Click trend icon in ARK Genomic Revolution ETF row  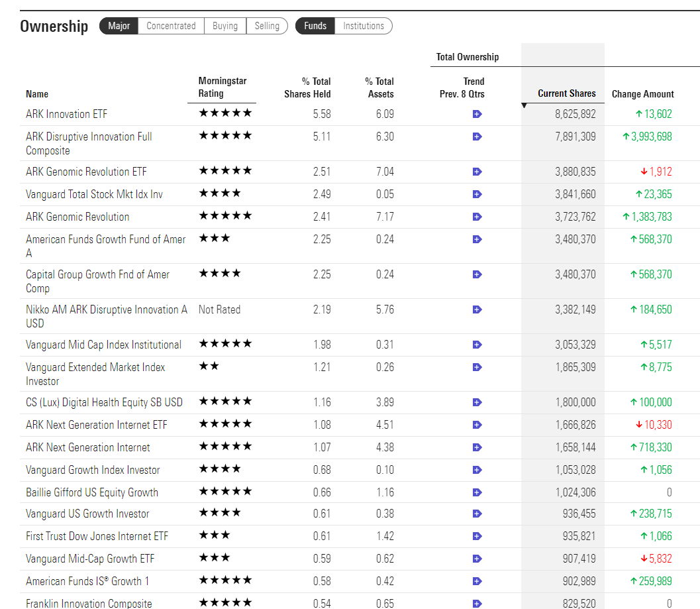point(477,172)
